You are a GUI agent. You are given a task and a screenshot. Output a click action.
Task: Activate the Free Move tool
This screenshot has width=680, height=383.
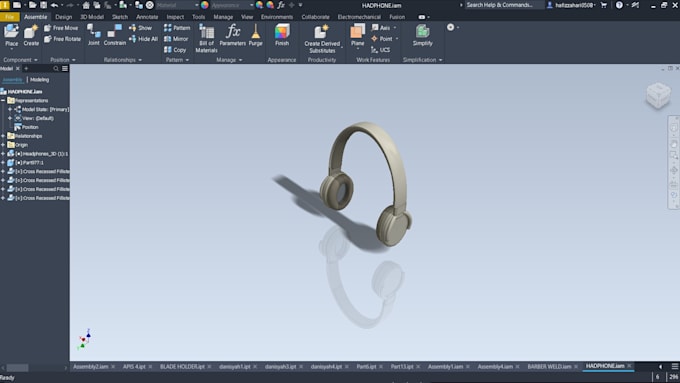pyautogui.click(x=61, y=28)
